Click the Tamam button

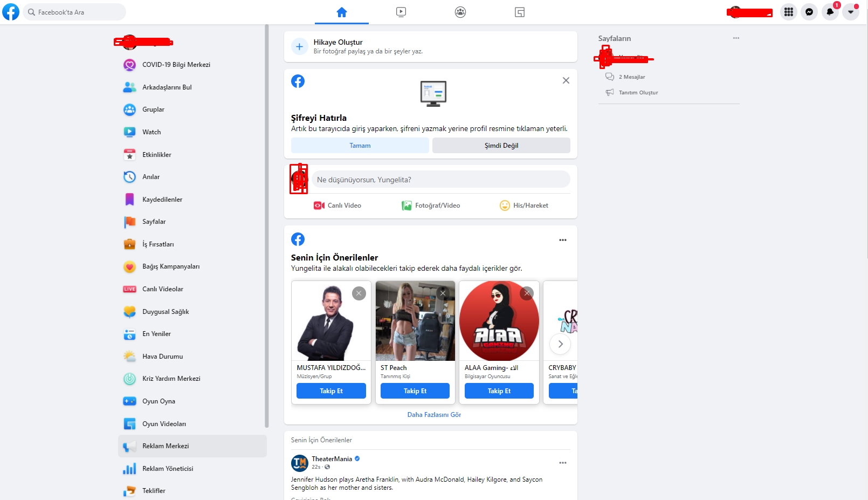tap(360, 146)
